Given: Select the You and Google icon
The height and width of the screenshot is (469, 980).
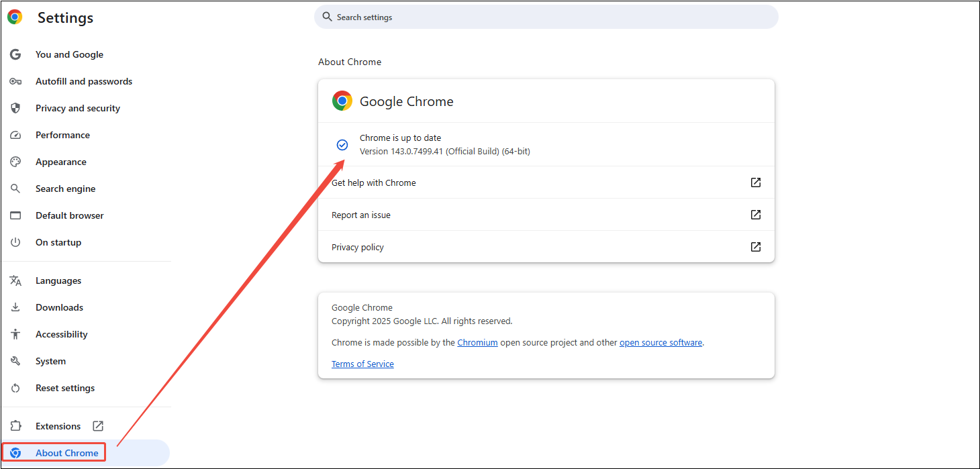Looking at the screenshot, I should 15,54.
